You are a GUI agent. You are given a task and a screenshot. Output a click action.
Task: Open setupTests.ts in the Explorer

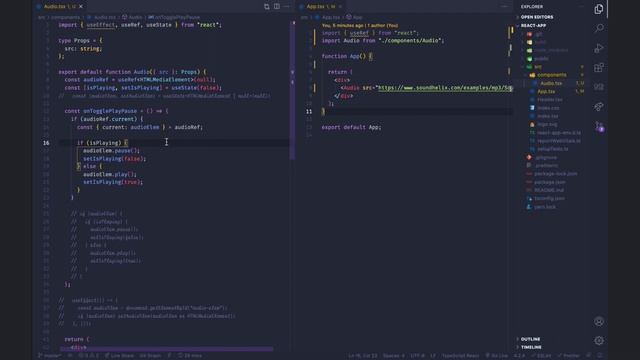coord(552,149)
